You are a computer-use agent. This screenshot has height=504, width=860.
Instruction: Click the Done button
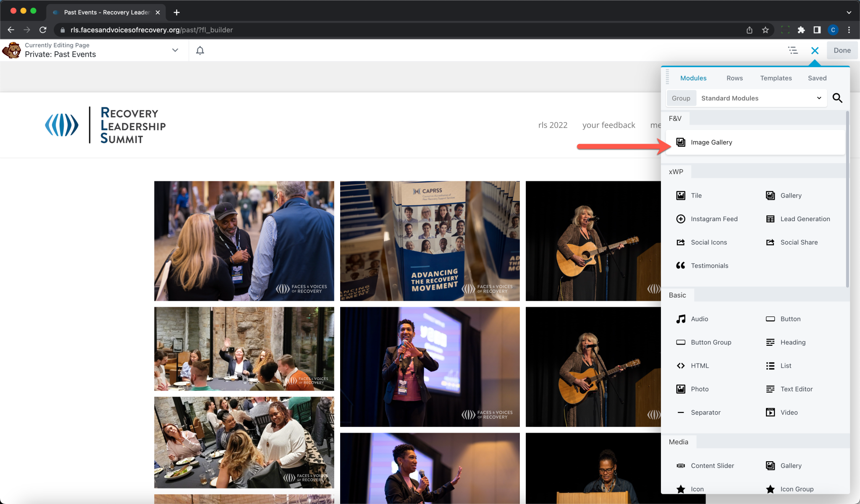842,50
